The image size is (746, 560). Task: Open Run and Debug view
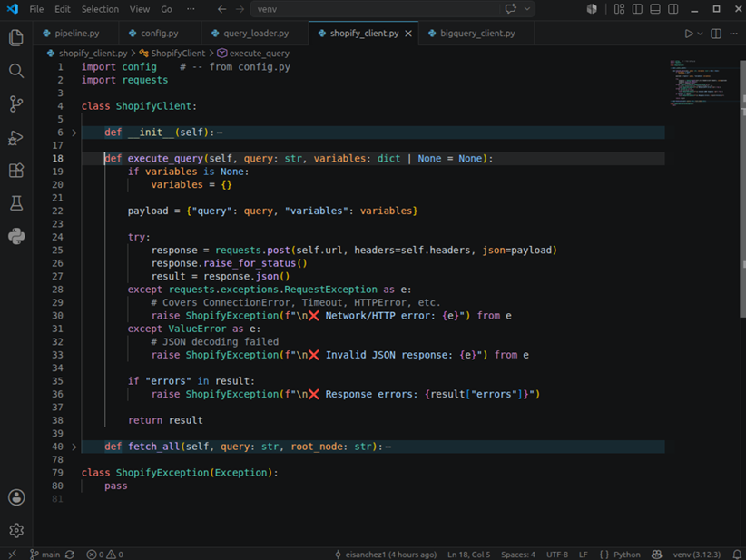tap(16, 137)
